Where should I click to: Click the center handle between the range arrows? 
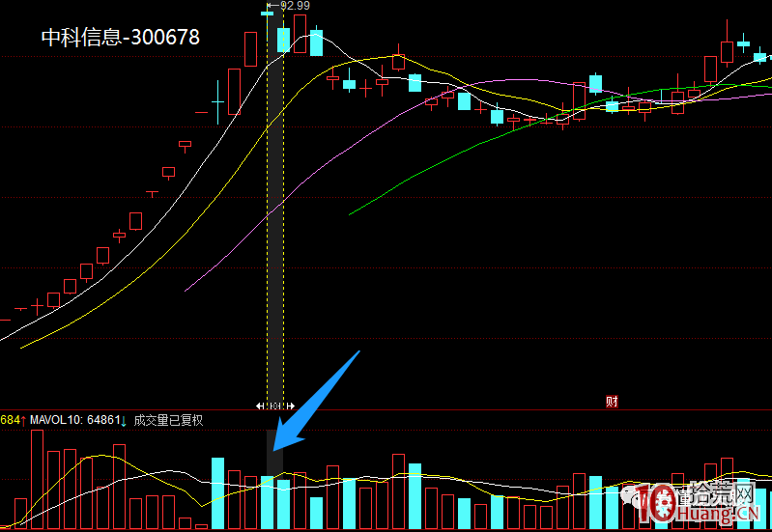pyautogui.click(x=275, y=406)
